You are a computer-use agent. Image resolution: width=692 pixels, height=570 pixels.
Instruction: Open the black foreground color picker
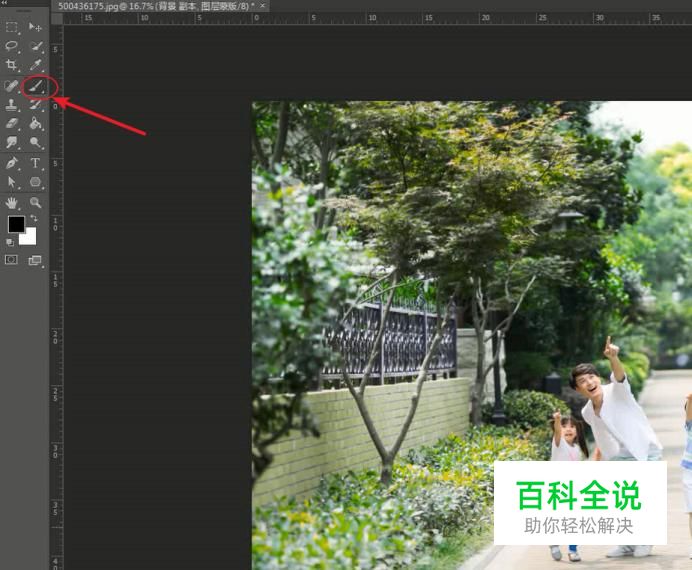tap(16, 225)
